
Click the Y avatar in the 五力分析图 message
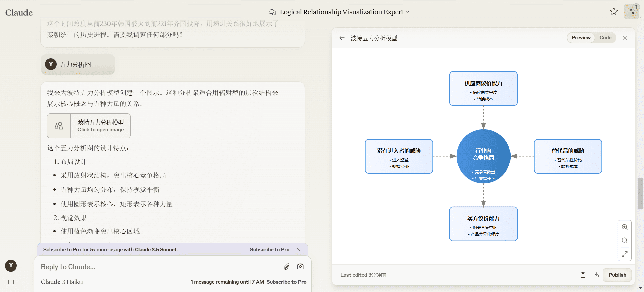[x=51, y=64]
